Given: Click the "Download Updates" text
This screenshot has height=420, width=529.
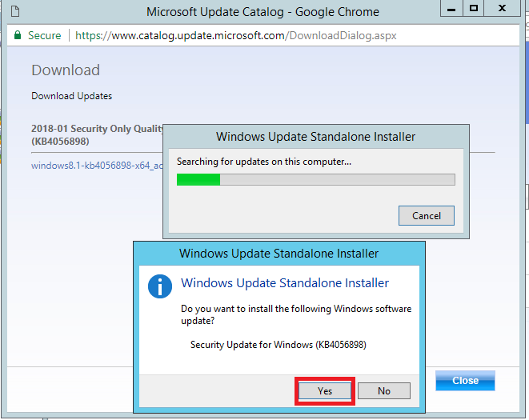Looking at the screenshot, I should coord(71,96).
